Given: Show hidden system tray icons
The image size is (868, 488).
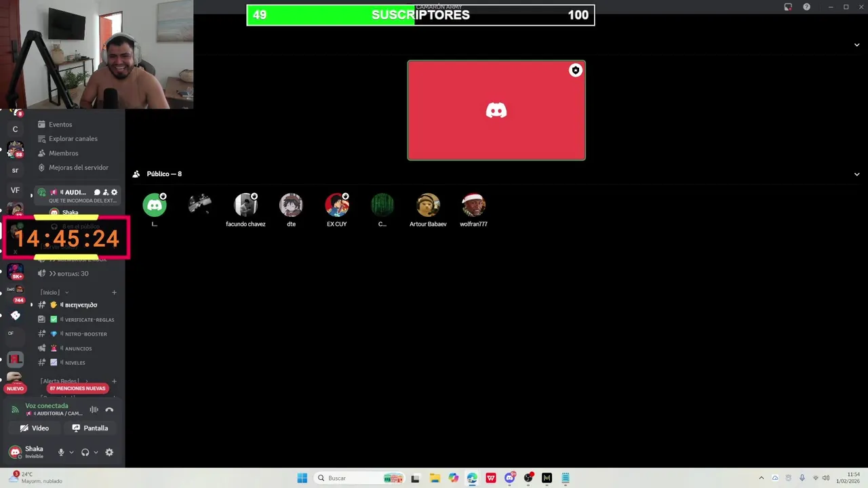Looking at the screenshot, I should coord(761,478).
